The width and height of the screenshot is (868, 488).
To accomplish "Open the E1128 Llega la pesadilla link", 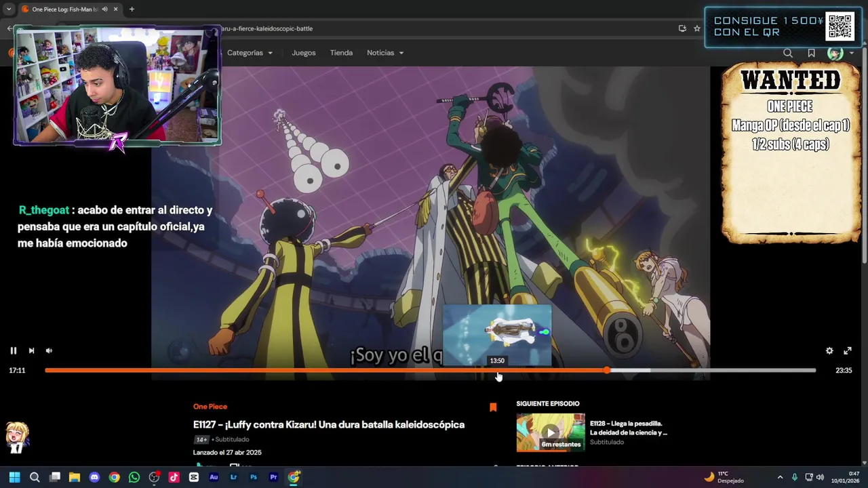I will pos(629,428).
